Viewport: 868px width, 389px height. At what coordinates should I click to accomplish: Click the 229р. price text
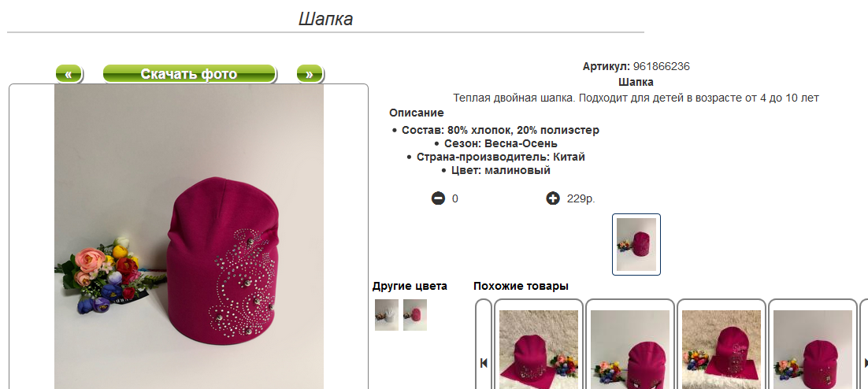581,198
